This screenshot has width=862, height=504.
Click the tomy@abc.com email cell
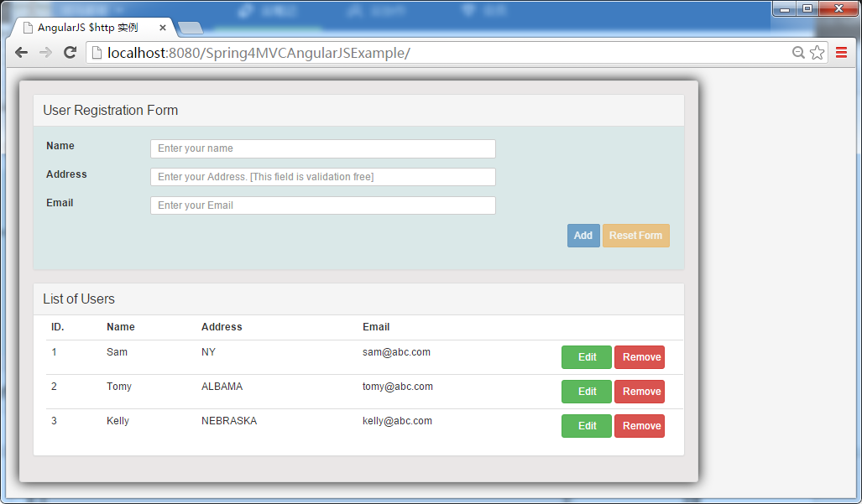398,387
